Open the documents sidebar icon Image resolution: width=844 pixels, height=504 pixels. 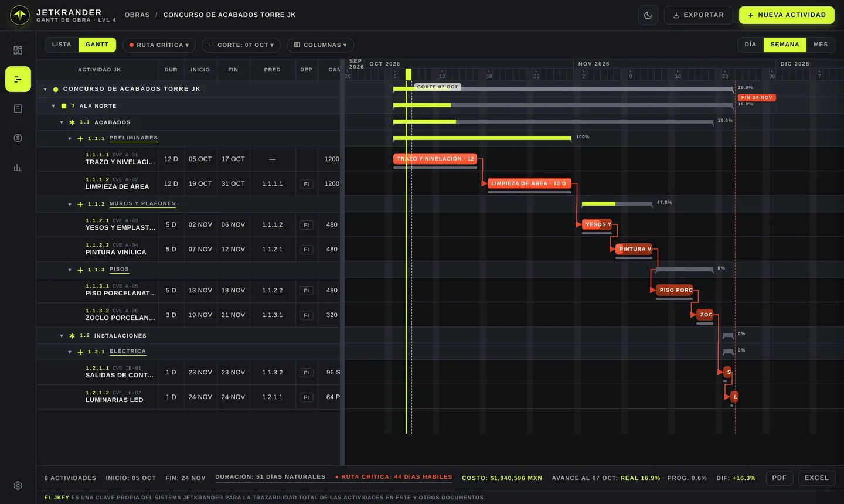pyautogui.click(x=18, y=108)
